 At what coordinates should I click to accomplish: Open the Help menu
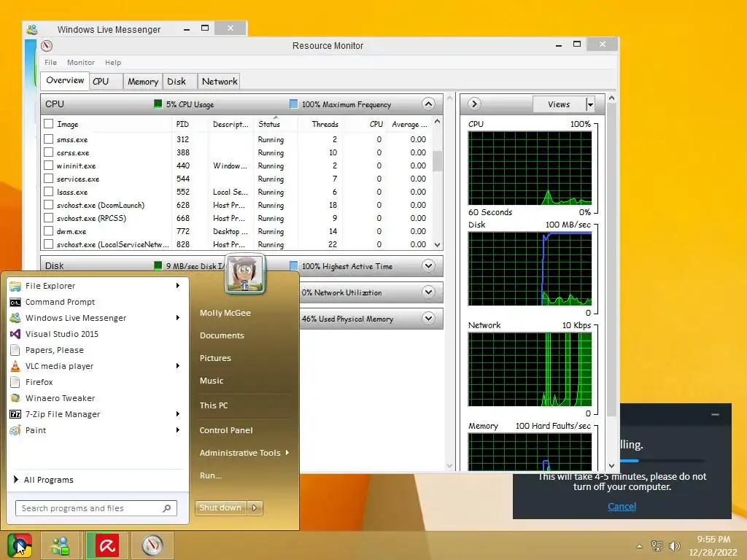point(113,63)
